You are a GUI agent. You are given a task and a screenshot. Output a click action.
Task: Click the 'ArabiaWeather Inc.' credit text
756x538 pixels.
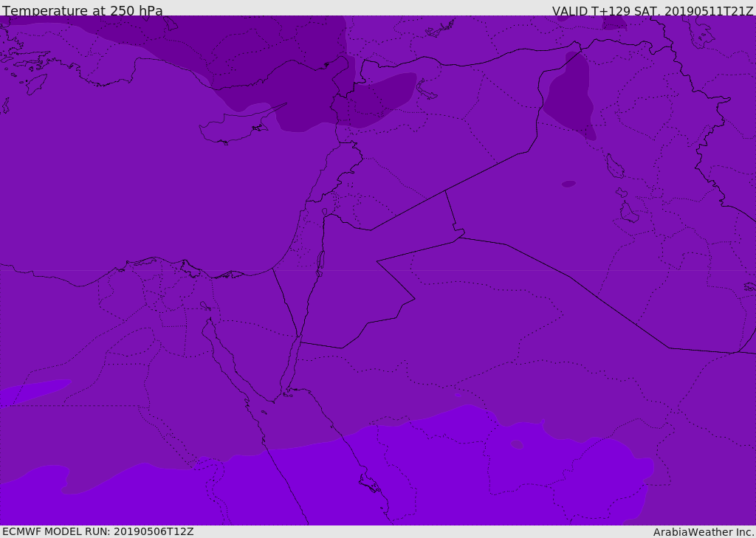click(703, 532)
